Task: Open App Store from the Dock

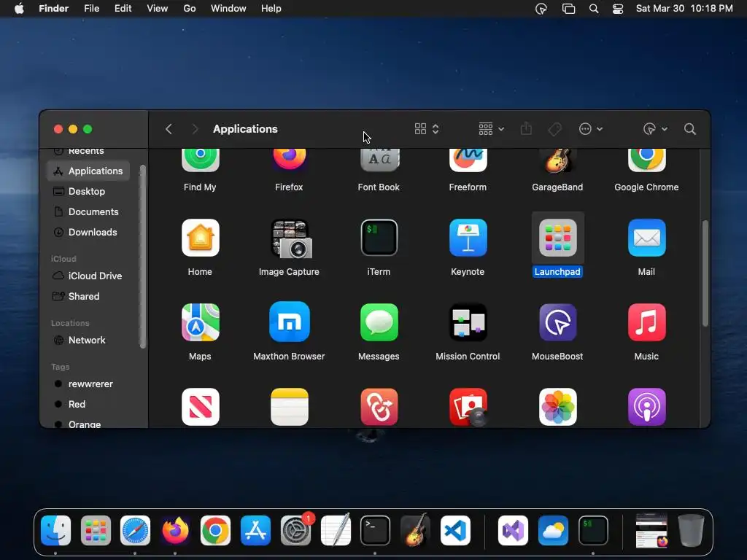Action: [x=255, y=530]
